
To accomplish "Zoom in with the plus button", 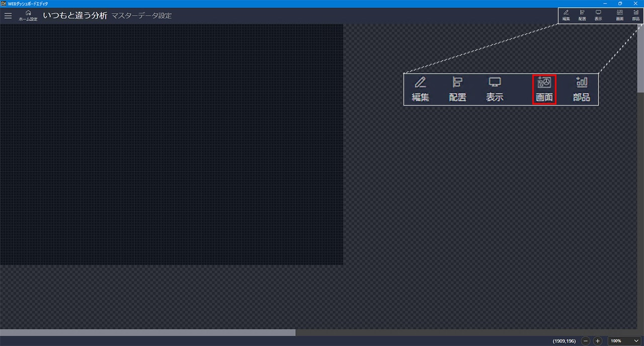I will coord(598,341).
